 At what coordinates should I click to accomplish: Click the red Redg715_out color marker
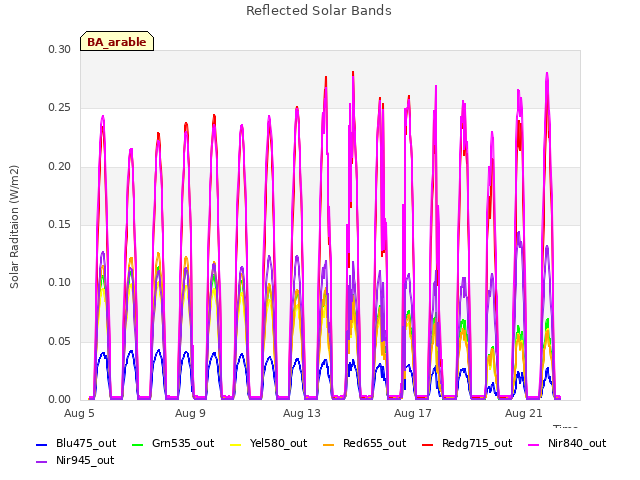pos(427,444)
